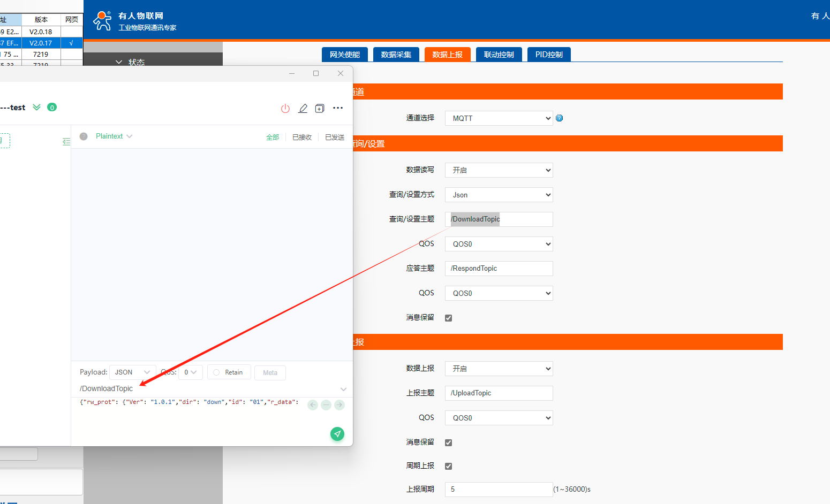Click the previous message left-arrow icon
This screenshot has height=504, width=830.
(313, 405)
